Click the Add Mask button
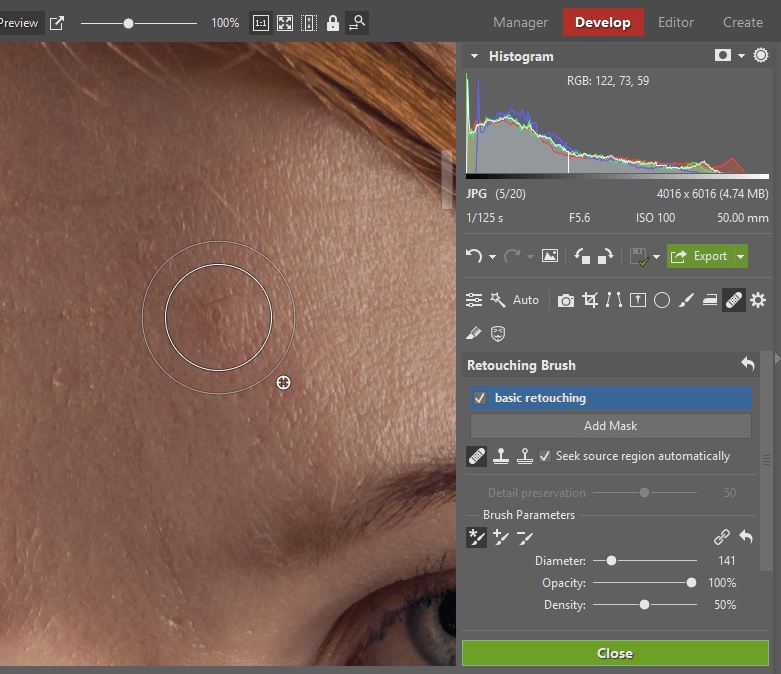Image resolution: width=781 pixels, height=674 pixels. (x=610, y=425)
